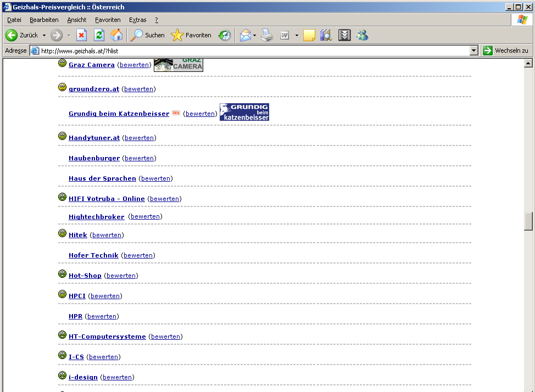Open the Haubenburger shop link

(94, 158)
